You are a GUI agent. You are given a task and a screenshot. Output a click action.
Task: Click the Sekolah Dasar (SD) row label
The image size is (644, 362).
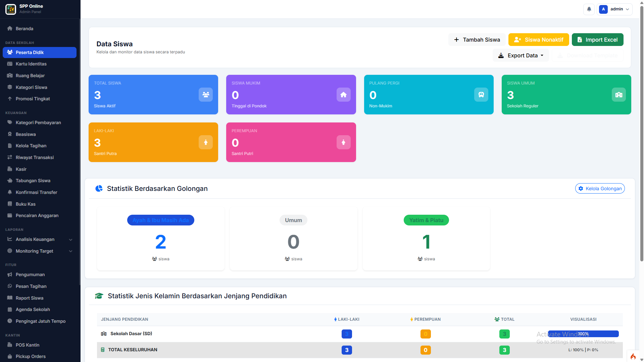point(131,333)
